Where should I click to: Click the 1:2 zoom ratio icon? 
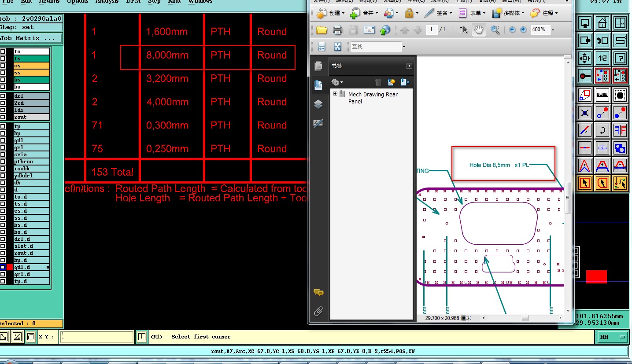tap(602, 58)
